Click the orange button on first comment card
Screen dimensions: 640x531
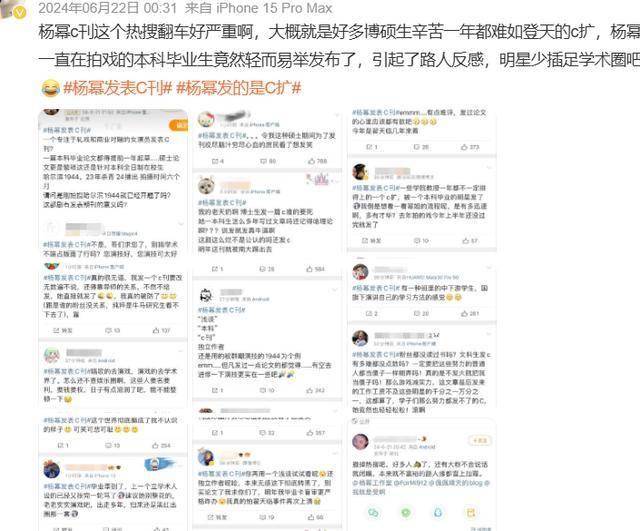tap(179, 125)
